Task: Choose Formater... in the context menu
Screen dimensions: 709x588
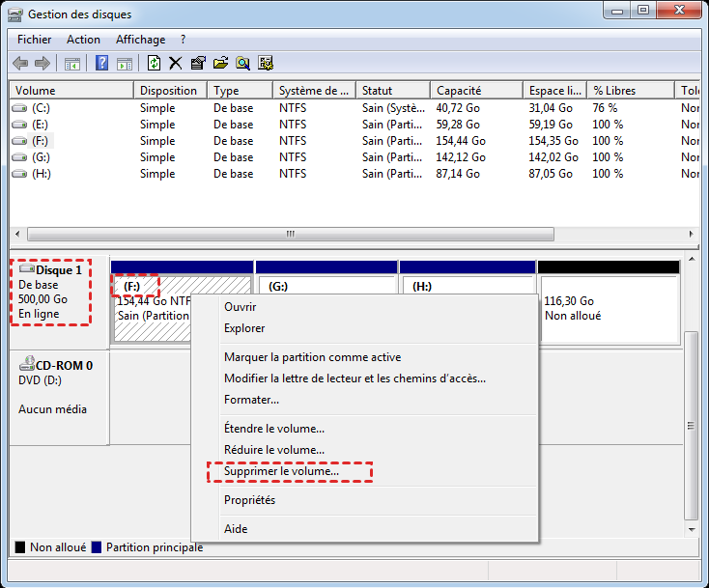Action: [x=365, y=400]
